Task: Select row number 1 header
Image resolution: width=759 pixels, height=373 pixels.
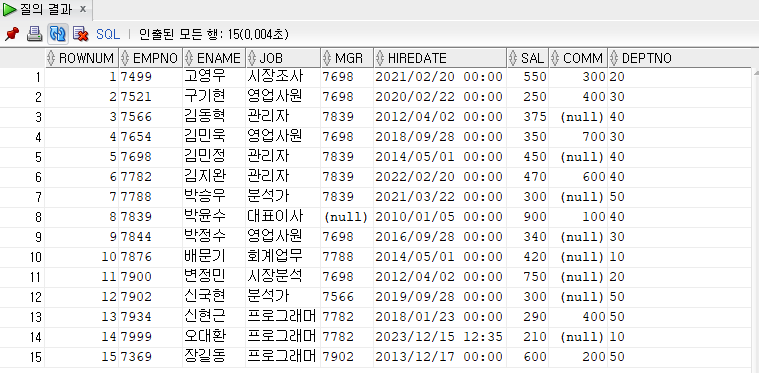Action: [x=22, y=76]
